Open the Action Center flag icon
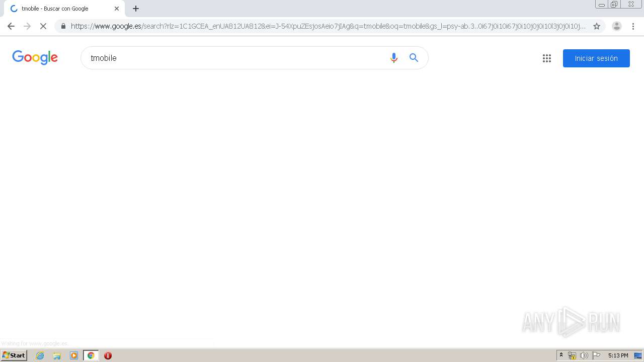Screen dimensions: 644x362 596,355
